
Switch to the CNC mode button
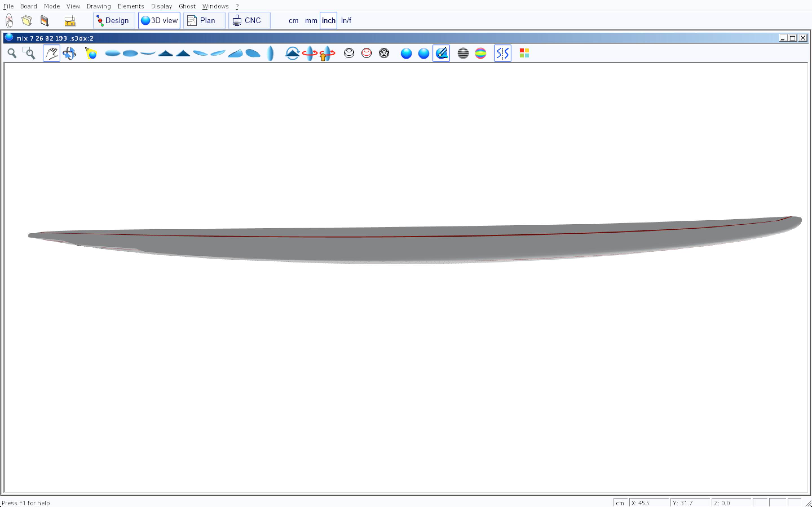[x=249, y=21]
